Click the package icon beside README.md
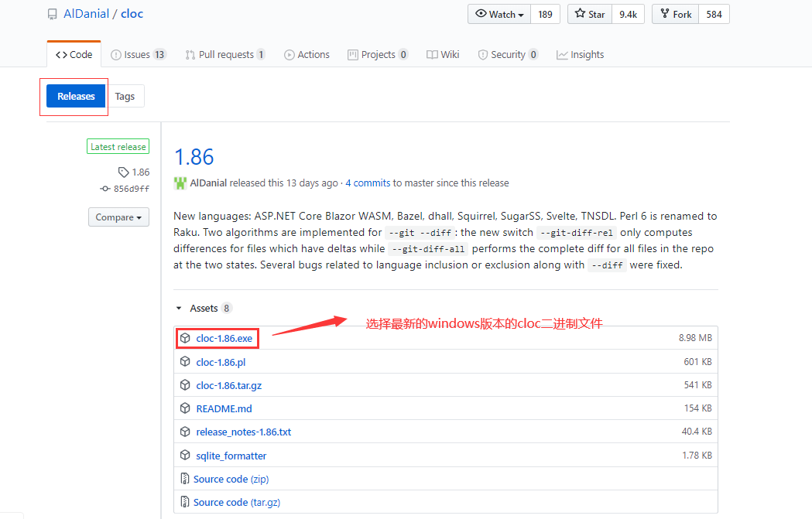Viewport: 812px width, 519px height. click(184, 408)
